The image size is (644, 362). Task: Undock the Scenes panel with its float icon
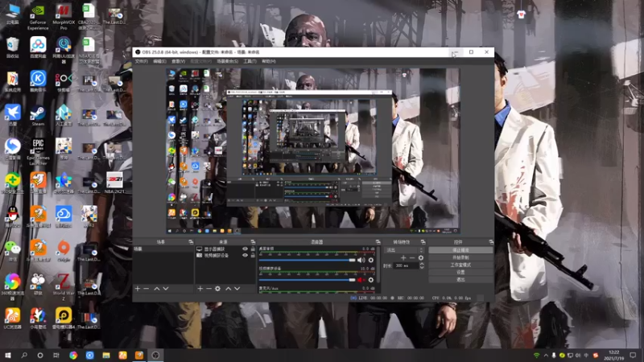pos(191,242)
